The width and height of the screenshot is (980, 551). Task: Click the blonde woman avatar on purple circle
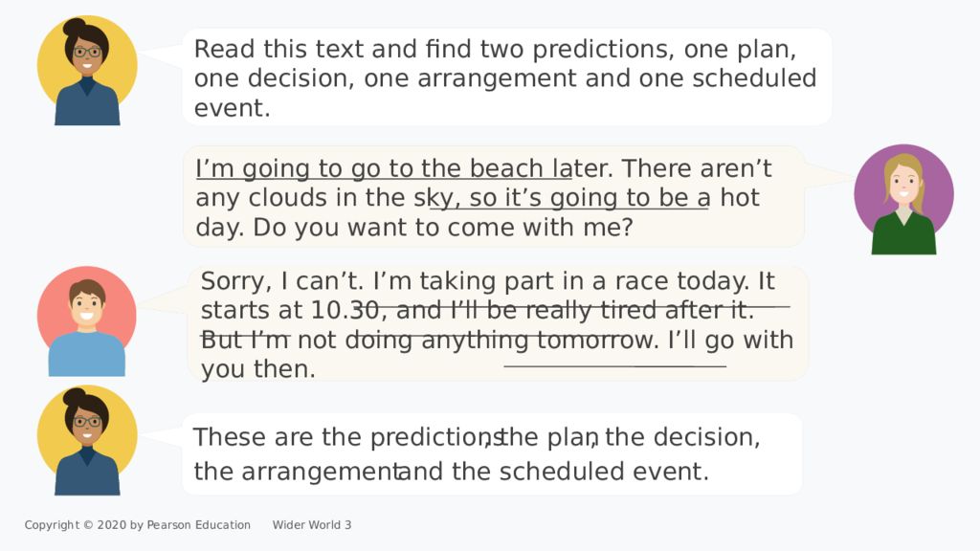point(903,199)
